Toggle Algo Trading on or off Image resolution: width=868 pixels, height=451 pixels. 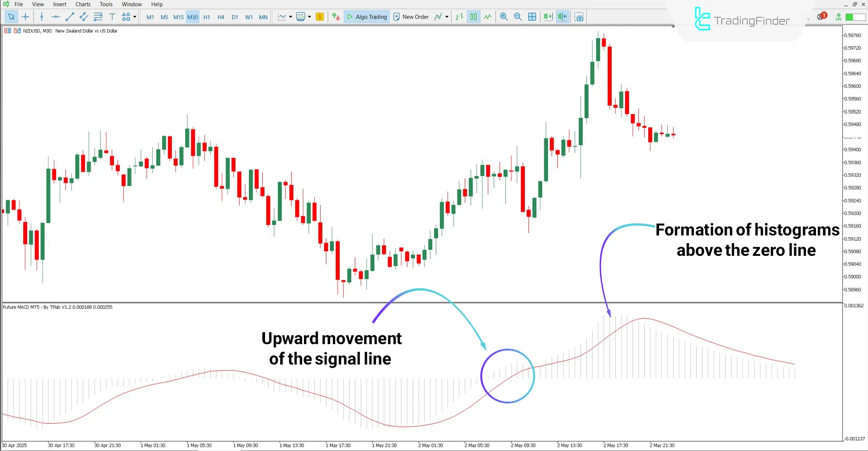point(366,17)
